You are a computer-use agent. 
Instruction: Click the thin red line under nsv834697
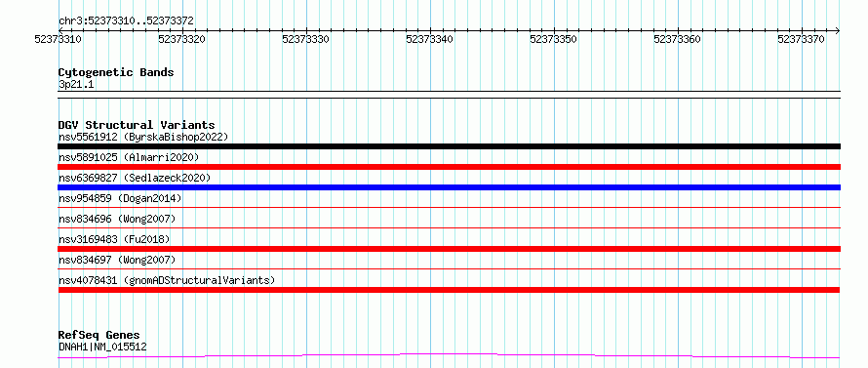point(449,268)
